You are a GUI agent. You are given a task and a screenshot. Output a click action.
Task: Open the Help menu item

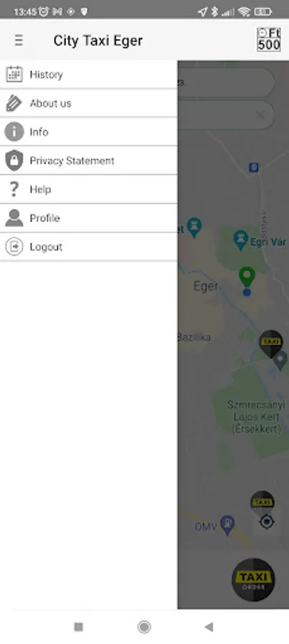(89, 190)
